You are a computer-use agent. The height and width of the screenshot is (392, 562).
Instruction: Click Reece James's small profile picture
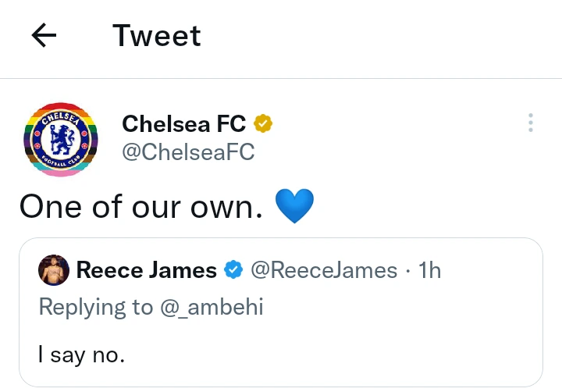click(54, 270)
